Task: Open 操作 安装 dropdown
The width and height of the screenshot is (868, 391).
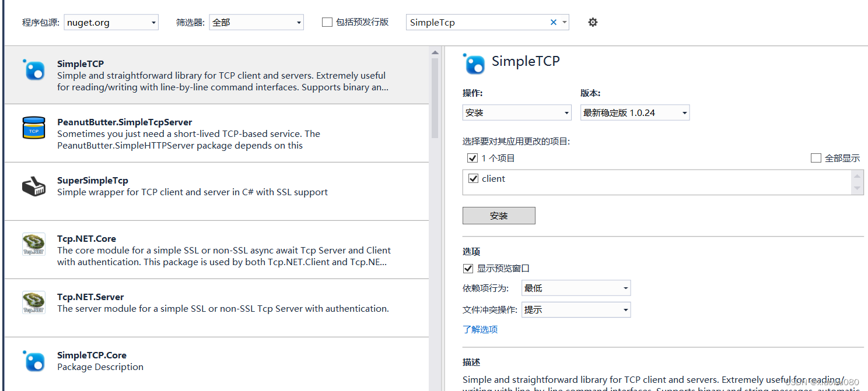Action: click(517, 112)
